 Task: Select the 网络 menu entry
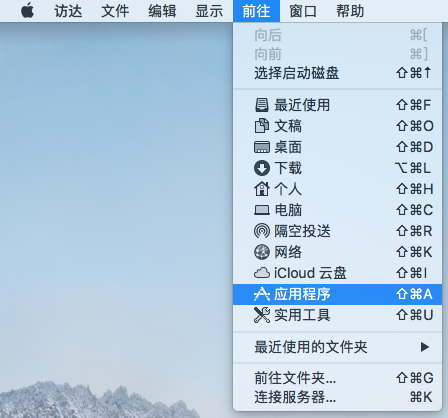click(x=337, y=252)
